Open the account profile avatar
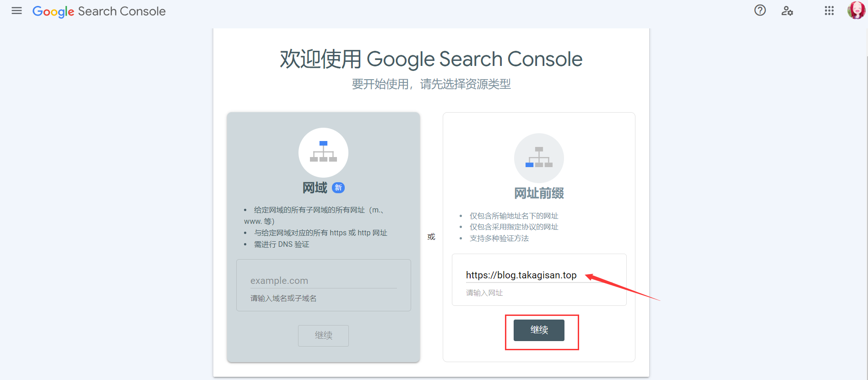This screenshot has width=868, height=380. tap(856, 10)
